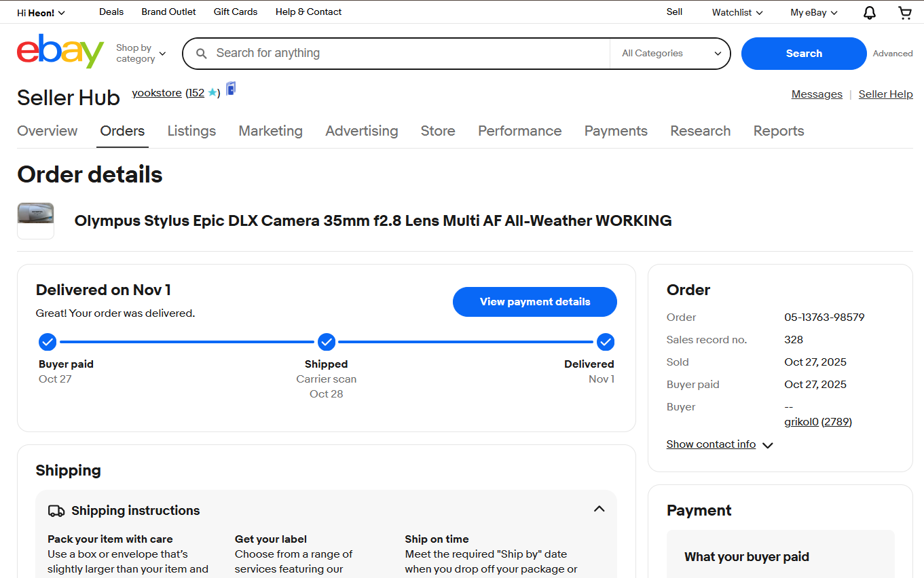Open the Messages link
This screenshot has width=924, height=578.
pos(817,94)
